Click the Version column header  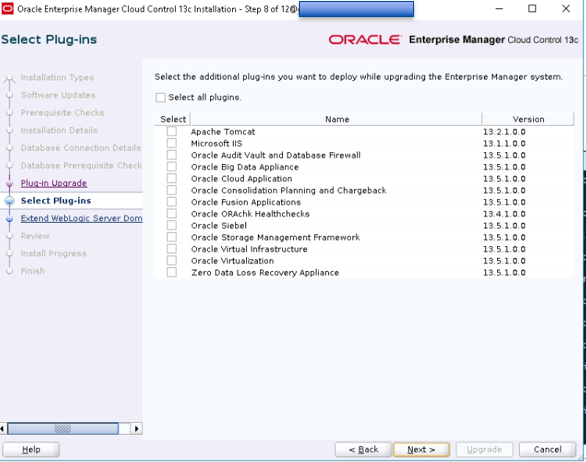click(528, 119)
